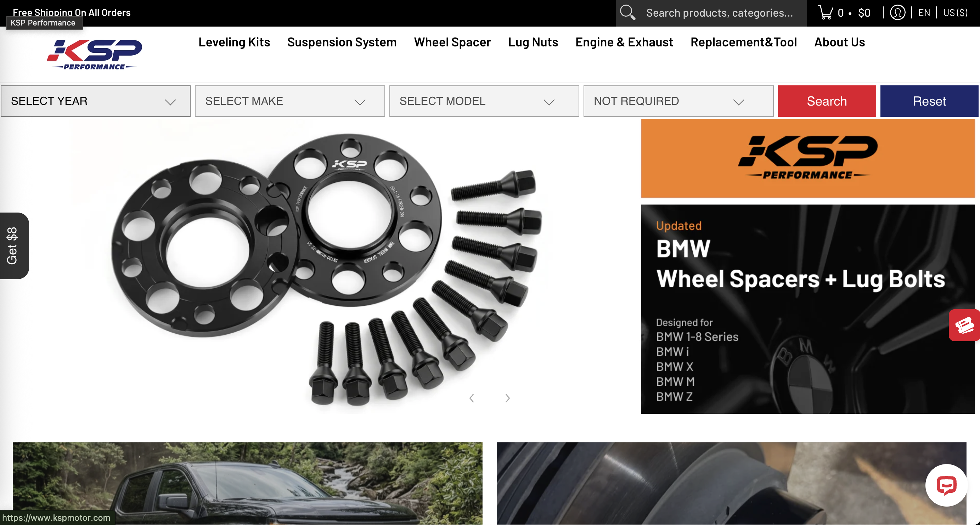Open the Get $8 side tab
The width and height of the screenshot is (980, 525).
14,246
